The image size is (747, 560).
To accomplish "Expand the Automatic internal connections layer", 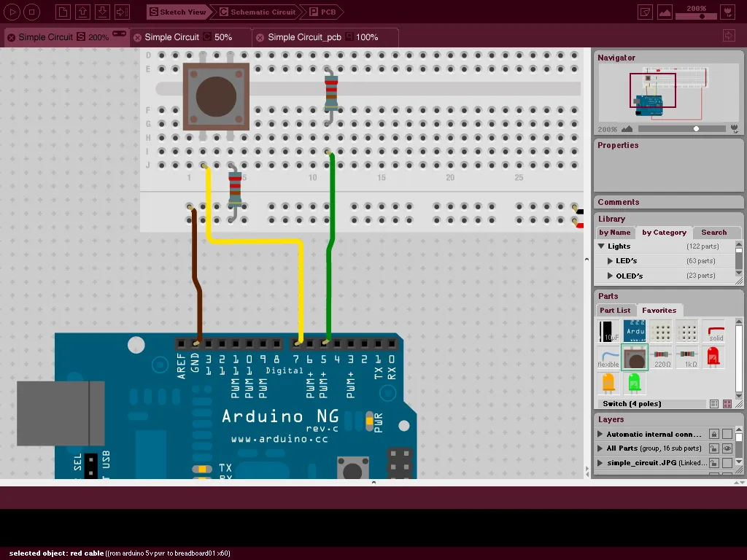I will (x=600, y=435).
